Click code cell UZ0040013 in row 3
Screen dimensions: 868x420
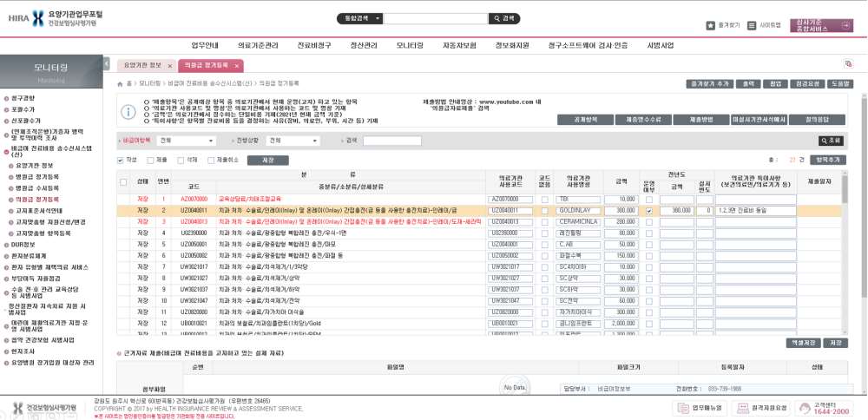tap(194, 222)
